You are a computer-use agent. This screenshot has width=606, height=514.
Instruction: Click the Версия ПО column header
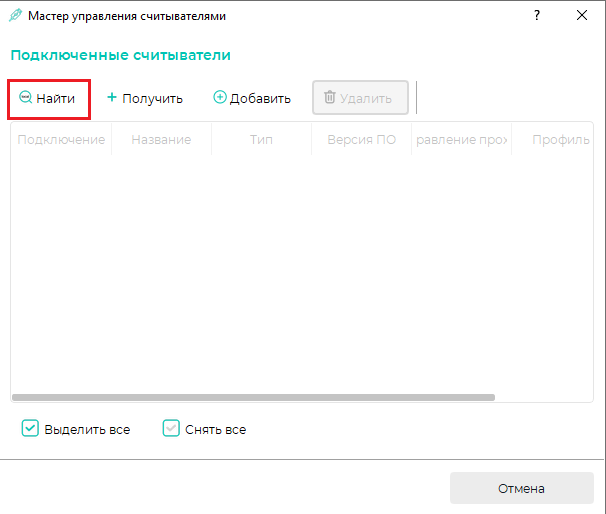point(361,140)
